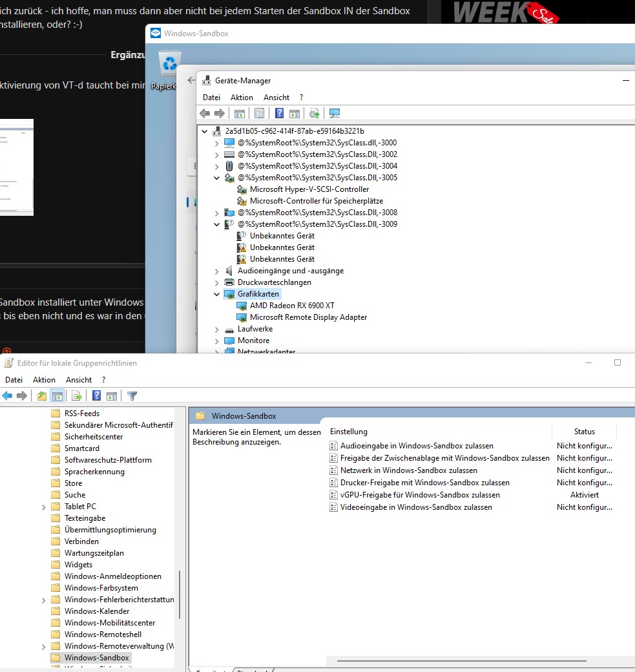Expand Druckwarteschlangen node
Screen dimensions: 635x672
[216, 283]
